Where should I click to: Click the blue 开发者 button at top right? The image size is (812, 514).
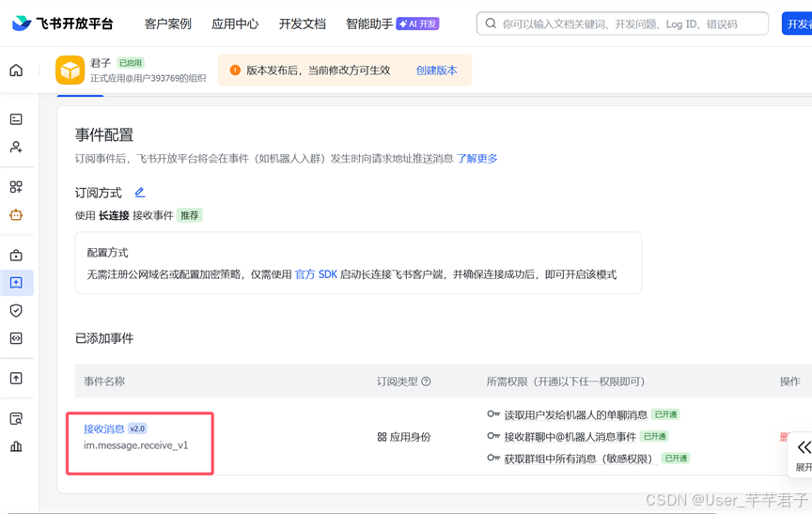click(x=797, y=23)
